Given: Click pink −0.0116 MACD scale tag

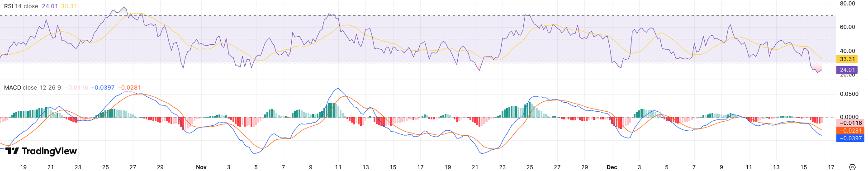Looking at the screenshot, I should [850, 123].
